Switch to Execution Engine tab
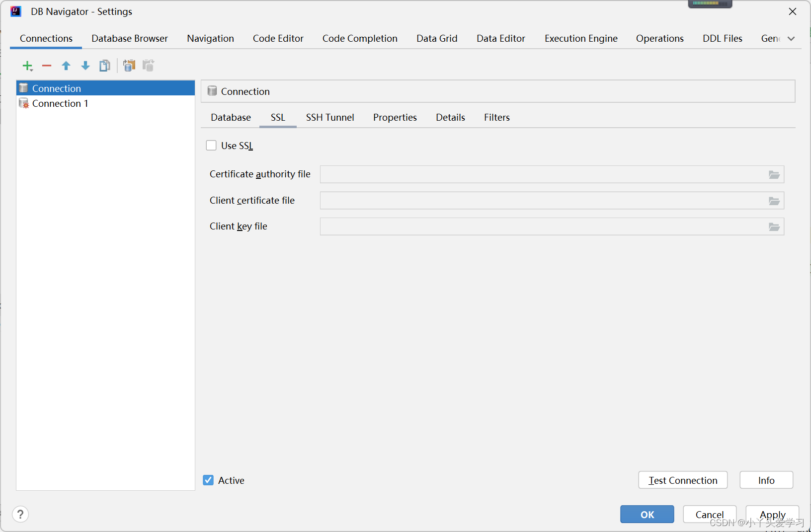 coord(581,39)
